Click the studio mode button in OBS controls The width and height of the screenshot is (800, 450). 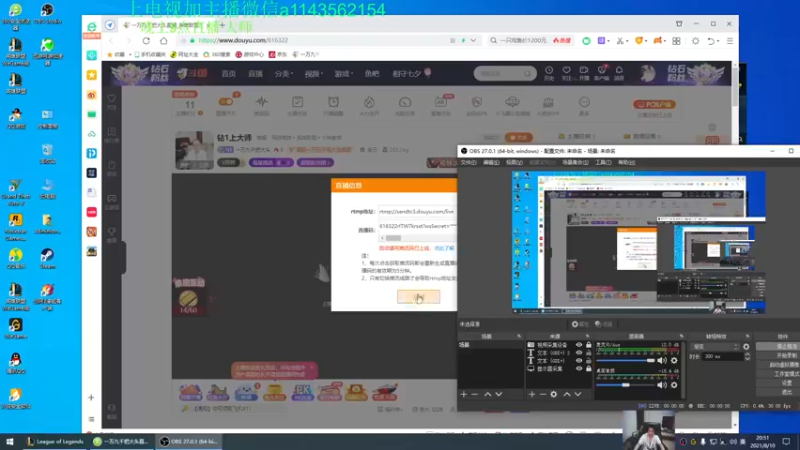coord(778,374)
